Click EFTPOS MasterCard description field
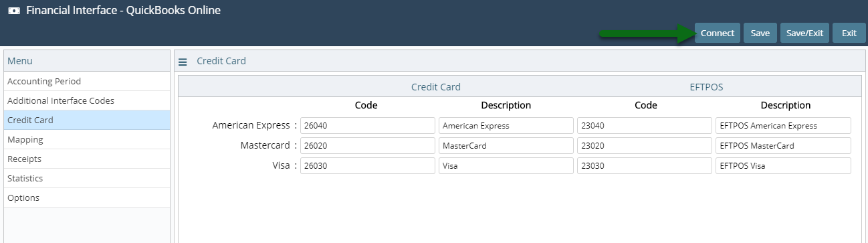 pyautogui.click(x=783, y=145)
